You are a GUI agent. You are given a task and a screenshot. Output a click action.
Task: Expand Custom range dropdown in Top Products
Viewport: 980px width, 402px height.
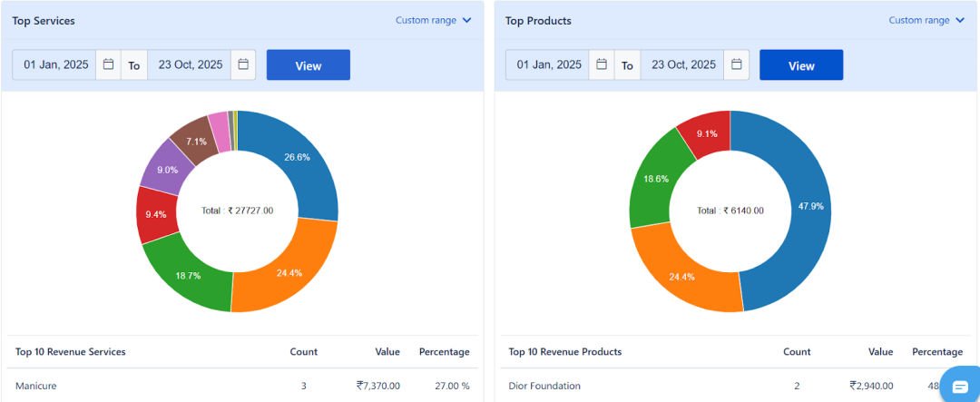[926, 20]
